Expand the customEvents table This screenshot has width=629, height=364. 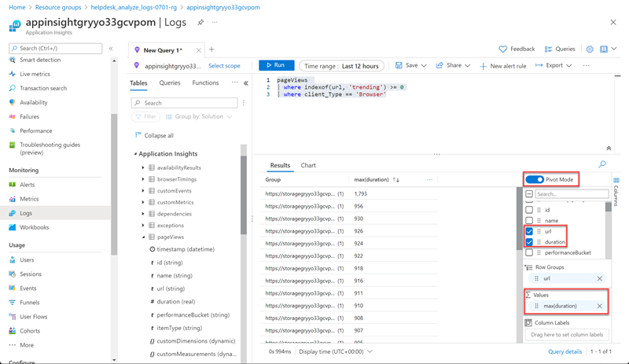click(143, 190)
